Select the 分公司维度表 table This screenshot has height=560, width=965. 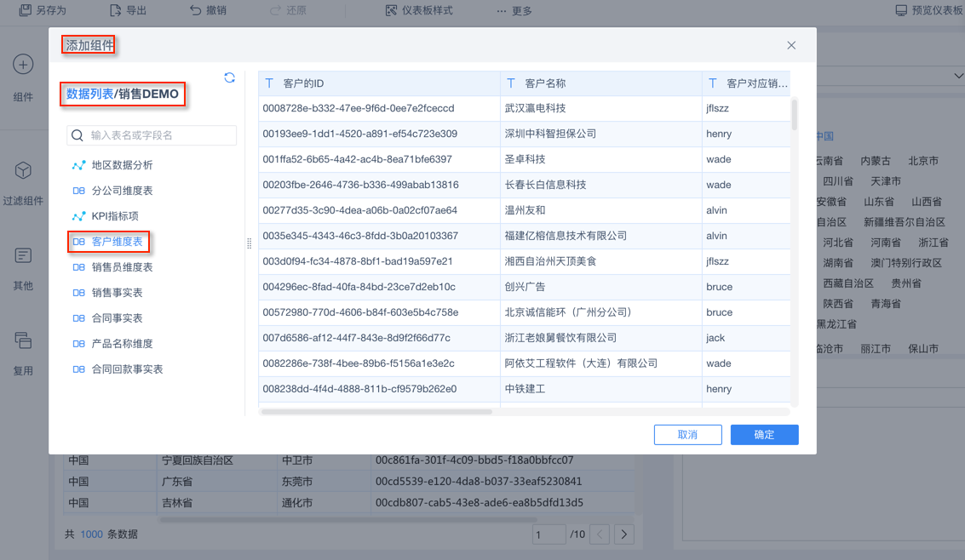coord(122,191)
